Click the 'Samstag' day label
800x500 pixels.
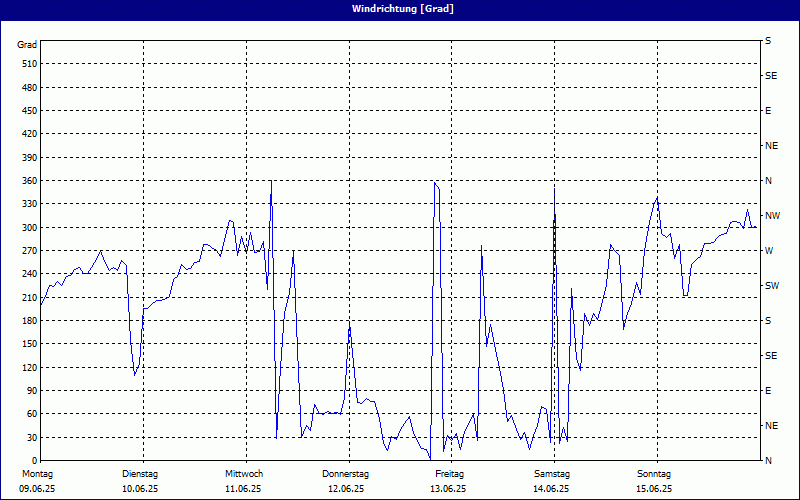tap(552, 474)
